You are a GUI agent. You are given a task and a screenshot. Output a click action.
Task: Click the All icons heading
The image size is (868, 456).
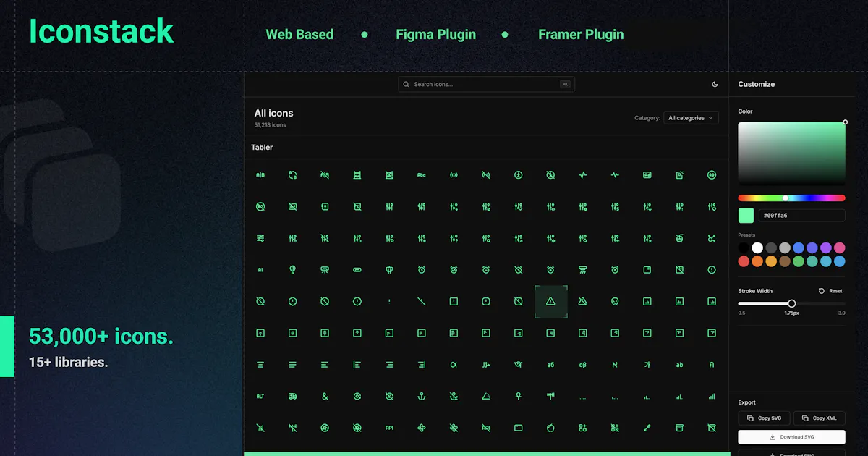coord(273,113)
